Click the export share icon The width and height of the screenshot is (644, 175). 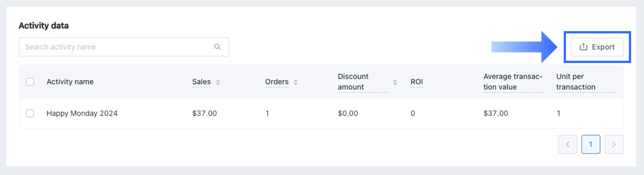coord(583,47)
